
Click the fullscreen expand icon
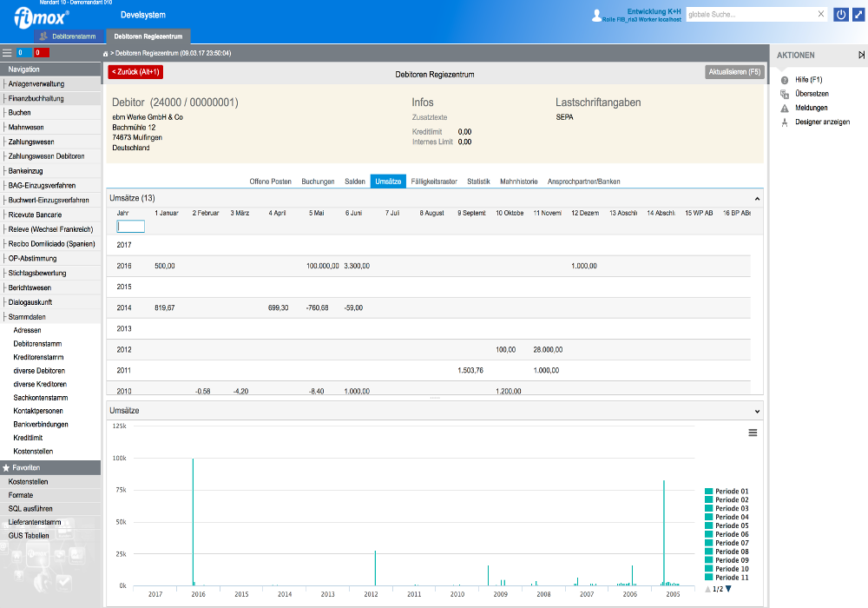pos(858,15)
